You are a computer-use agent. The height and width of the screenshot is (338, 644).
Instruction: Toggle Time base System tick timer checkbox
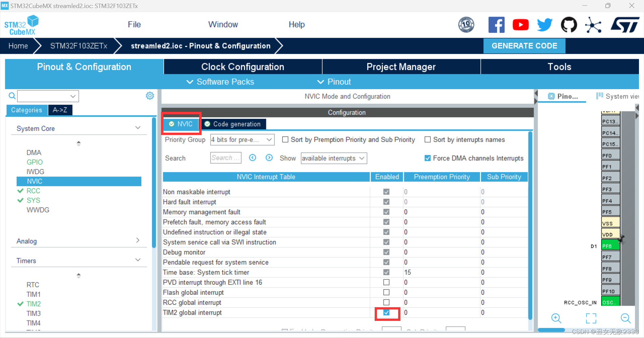(x=386, y=272)
